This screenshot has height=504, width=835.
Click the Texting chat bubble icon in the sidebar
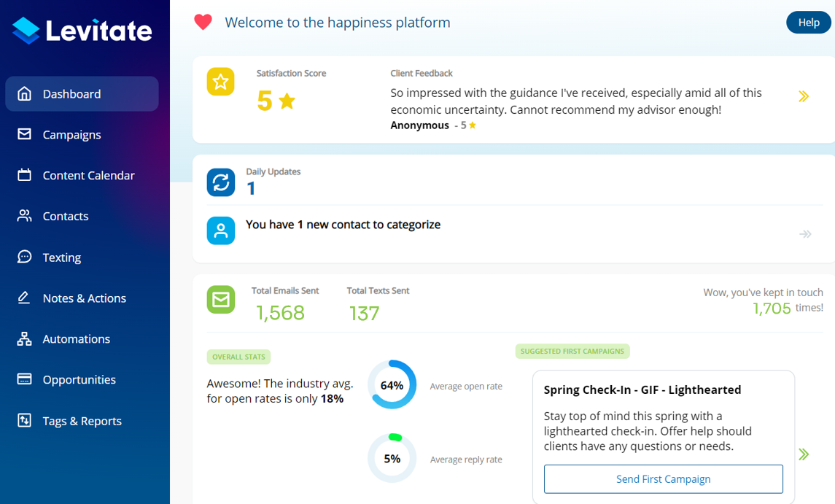click(x=25, y=257)
